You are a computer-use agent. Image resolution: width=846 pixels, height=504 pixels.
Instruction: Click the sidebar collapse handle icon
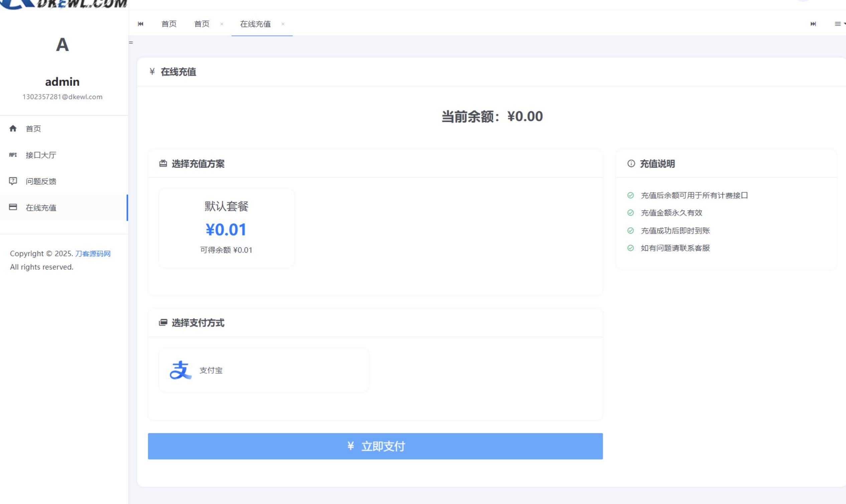(x=131, y=42)
